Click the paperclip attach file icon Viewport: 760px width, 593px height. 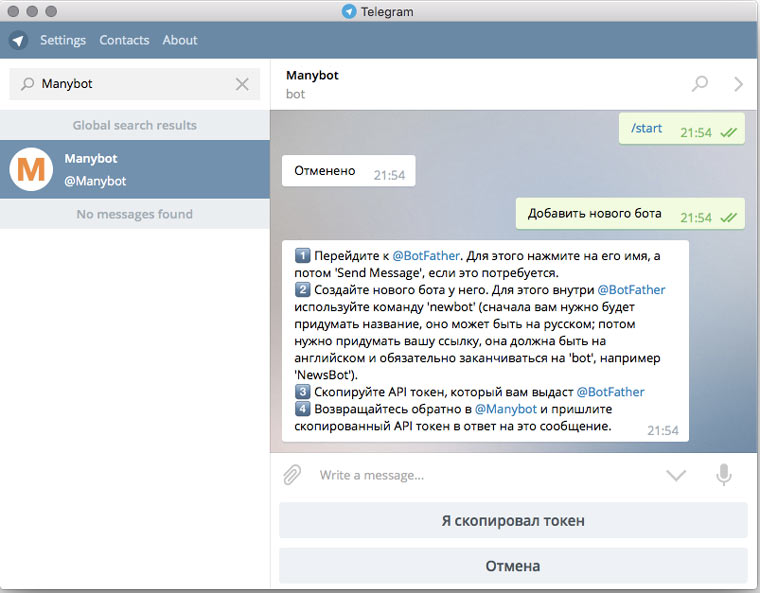point(292,475)
